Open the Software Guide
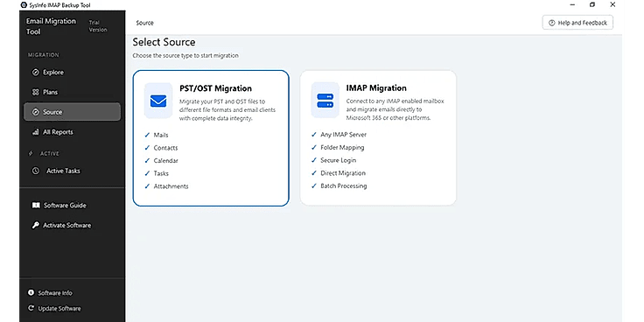644x322 pixels. 72,206
